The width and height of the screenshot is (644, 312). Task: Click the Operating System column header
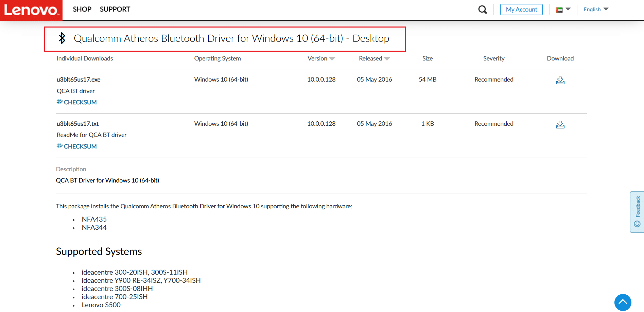coord(217,58)
